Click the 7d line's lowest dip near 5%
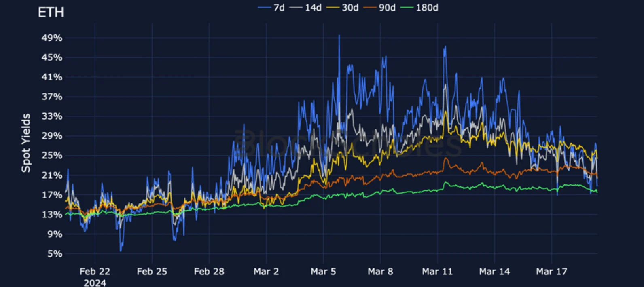The image size is (644, 287). (x=121, y=250)
